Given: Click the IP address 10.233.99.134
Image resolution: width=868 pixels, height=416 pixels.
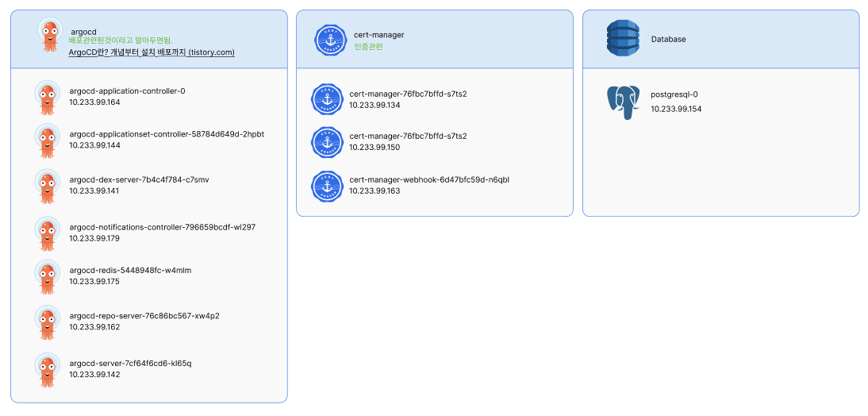Looking at the screenshot, I should point(374,105).
